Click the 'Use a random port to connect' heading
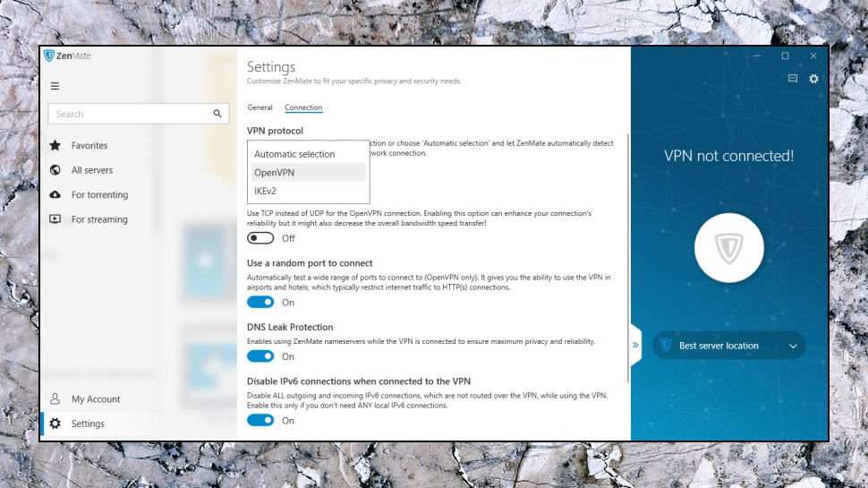This screenshot has width=868, height=488. pyautogui.click(x=310, y=263)
